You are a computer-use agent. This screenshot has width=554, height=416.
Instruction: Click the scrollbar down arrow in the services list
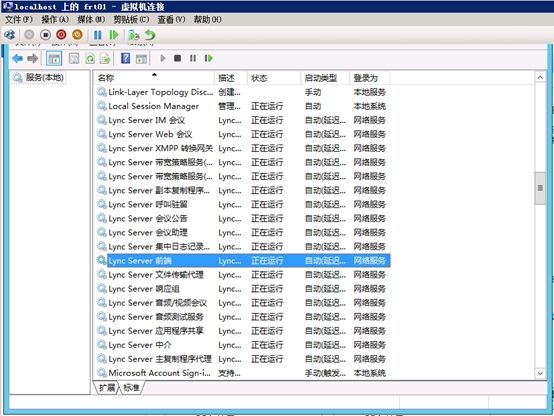click(x=540, y=373)
